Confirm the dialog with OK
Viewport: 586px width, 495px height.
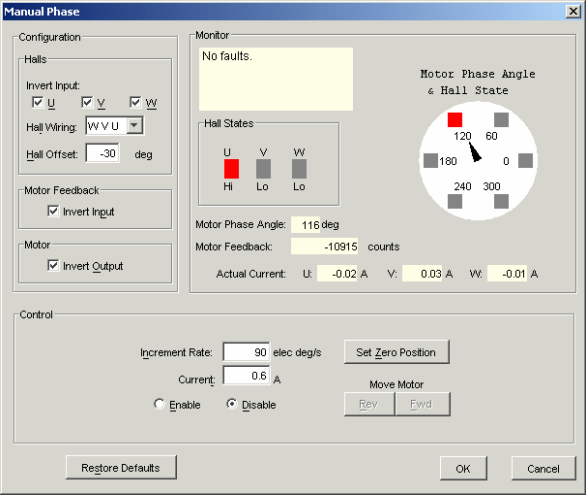pyautogui.click(x=463, y=468)
